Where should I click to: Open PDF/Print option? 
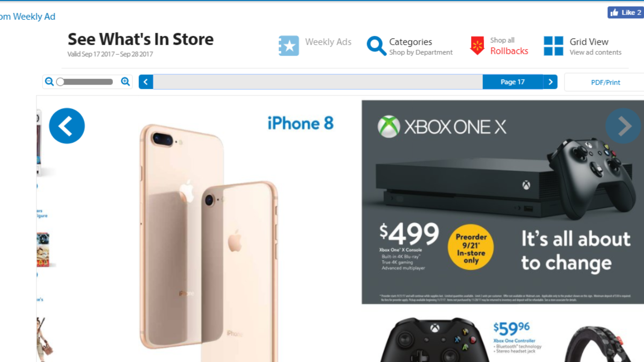pyautogui.click(x=605, y=82)
